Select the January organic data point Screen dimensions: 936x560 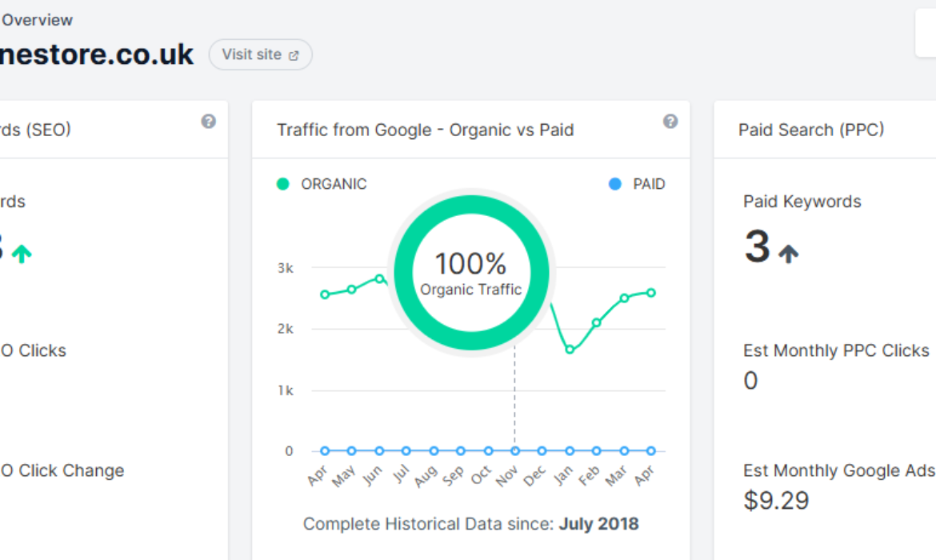pyautogui.click(x=570, y=350)
